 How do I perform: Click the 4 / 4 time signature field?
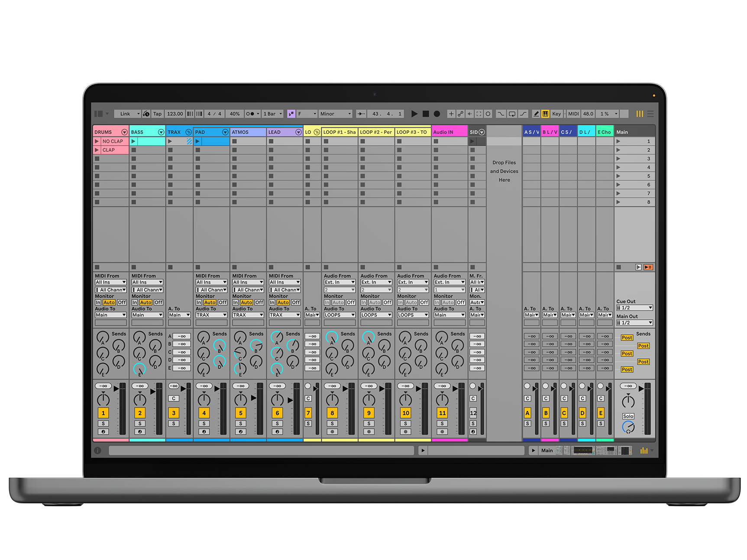point(214,114)
